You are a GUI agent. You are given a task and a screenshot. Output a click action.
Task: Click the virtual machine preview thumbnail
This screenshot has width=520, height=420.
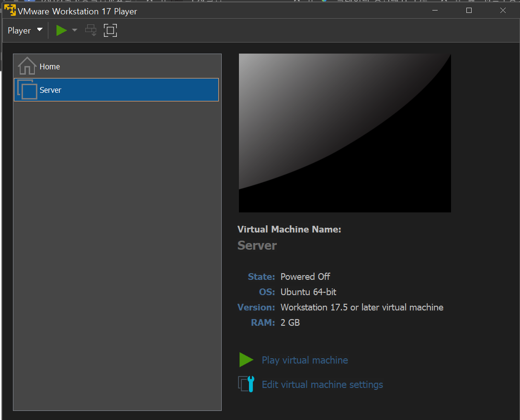[345, 133]
